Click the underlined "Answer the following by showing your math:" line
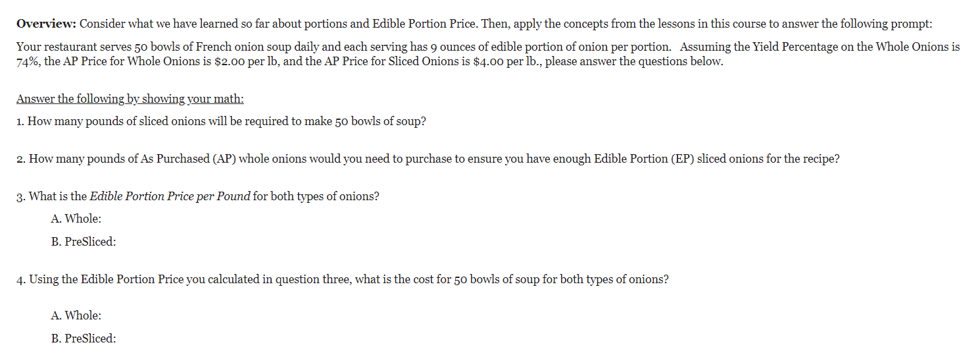 (x=130, y=99)
